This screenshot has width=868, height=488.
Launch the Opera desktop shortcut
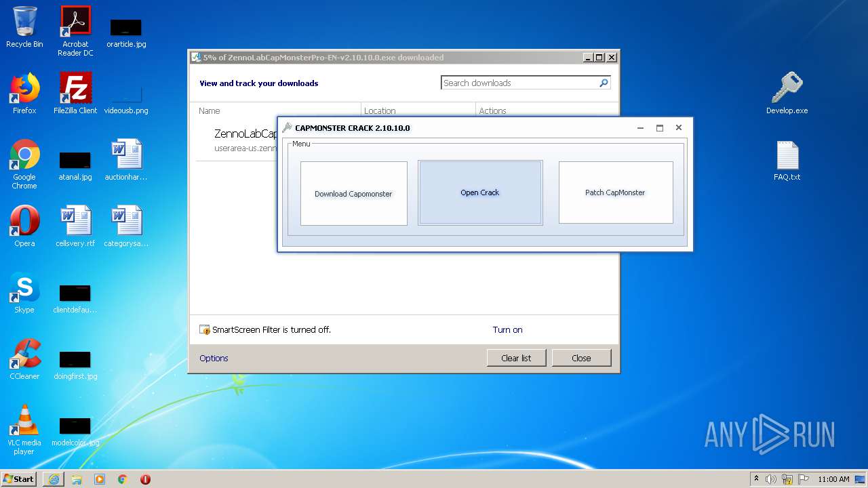point(24,226)
